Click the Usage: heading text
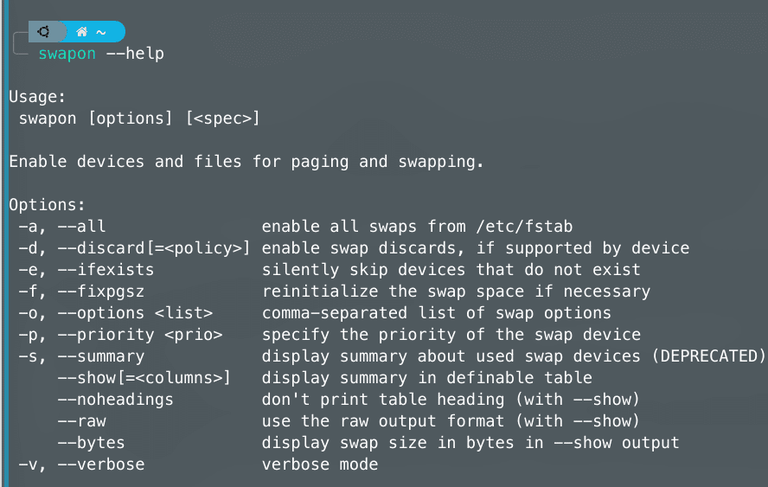This screenshot has height=487, width=768. [37, 97]
